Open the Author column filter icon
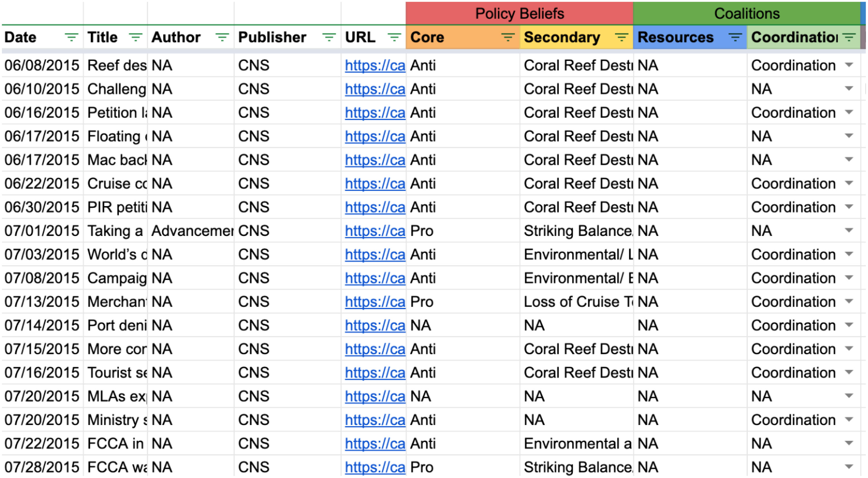Image resolution: width=868 pixels, height=478 pixels. point(222,37)
